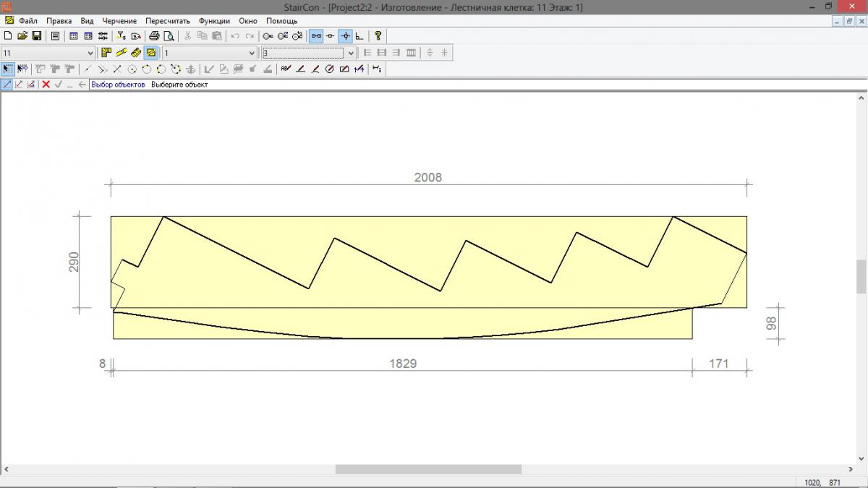Open the Функции menu
This screenshot has height=488, width=868.
point(214,21)
